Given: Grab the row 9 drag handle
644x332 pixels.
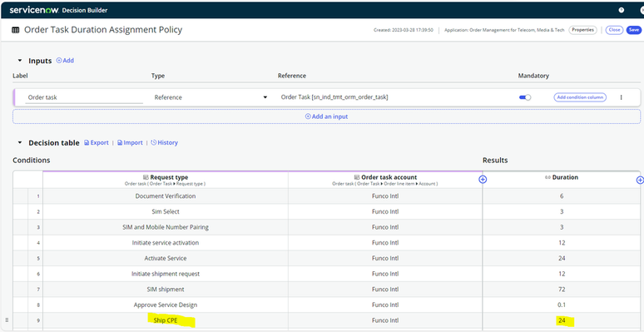Looking at the screenshot, I should coord(6,320).
